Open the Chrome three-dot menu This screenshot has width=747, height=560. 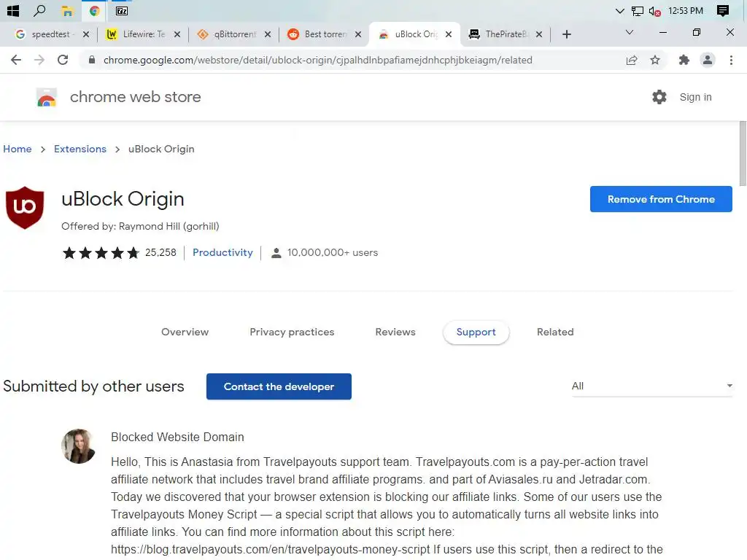click(x=731, y=60)
